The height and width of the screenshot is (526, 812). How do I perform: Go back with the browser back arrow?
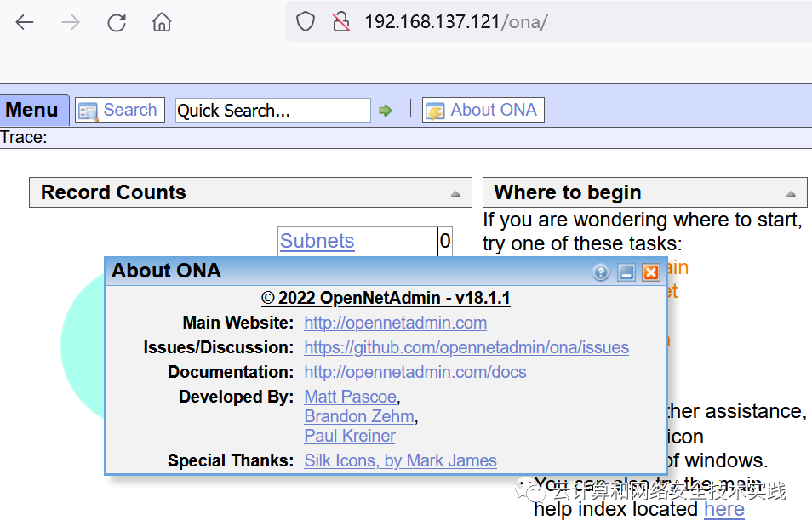[25, 22]
